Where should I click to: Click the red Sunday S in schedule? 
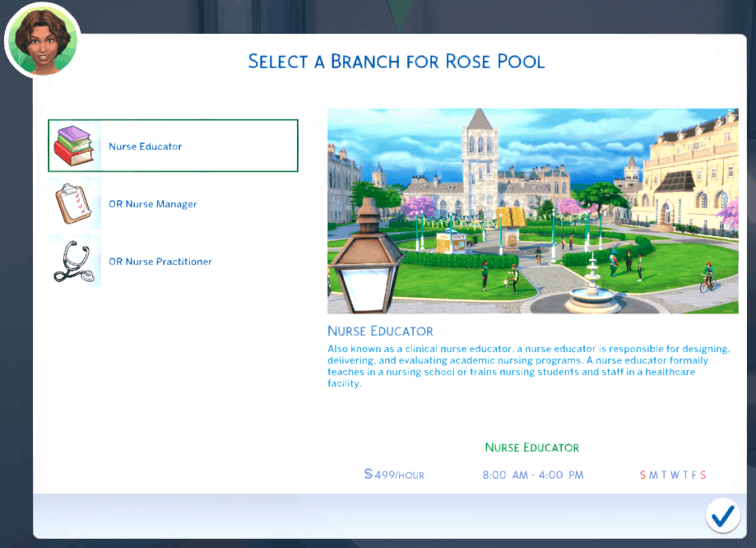[x=643, y=475]
